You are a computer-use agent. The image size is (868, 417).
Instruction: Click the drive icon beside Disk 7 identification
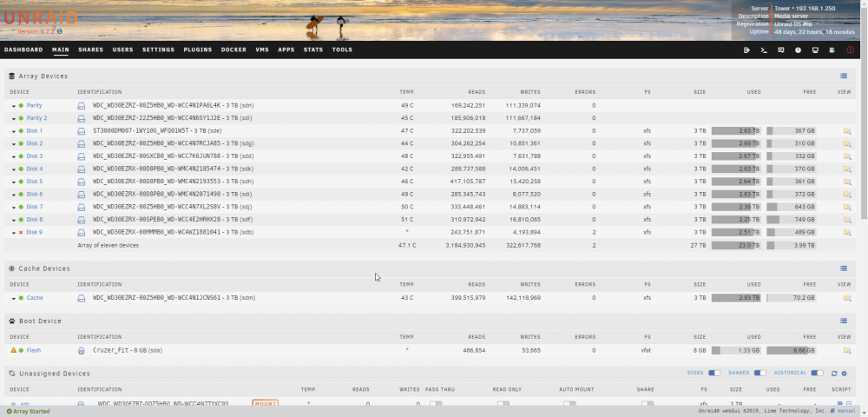point(82,207)
